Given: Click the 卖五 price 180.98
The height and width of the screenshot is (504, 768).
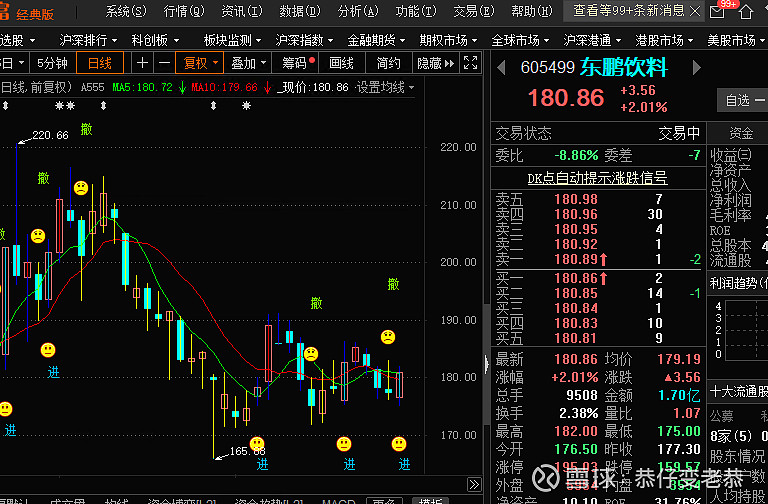Looking at the screenshot, I should pos(576,199).
